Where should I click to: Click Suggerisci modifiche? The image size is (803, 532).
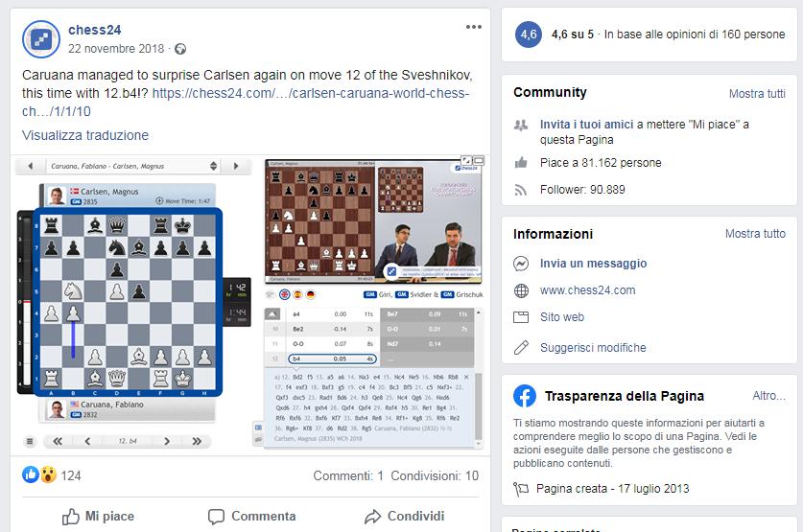click(593, 348)
